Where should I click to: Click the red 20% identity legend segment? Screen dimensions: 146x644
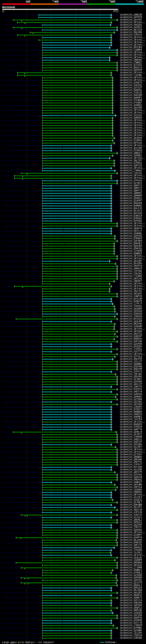(x=16, y=4)
